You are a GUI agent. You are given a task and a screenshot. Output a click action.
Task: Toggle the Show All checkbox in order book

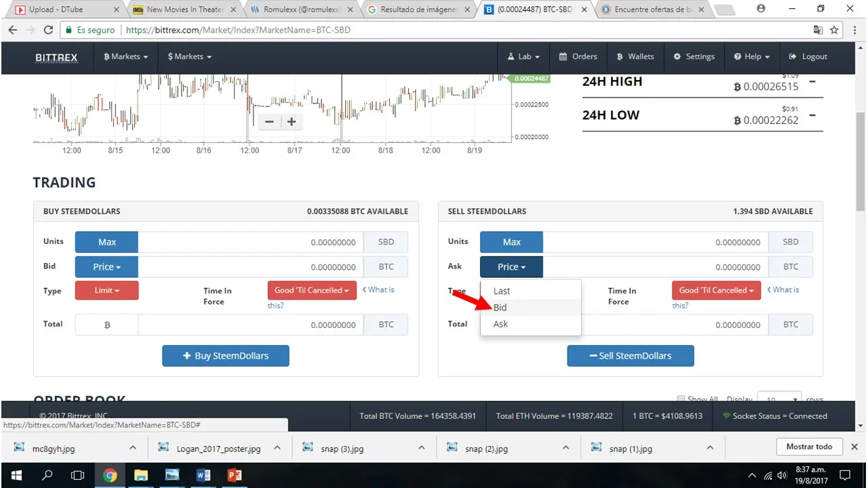(x=681, y=399)
